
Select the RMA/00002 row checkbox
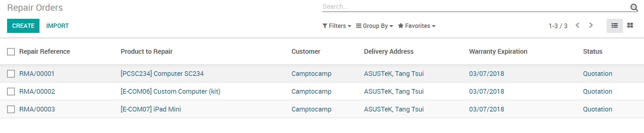(11, 91)
